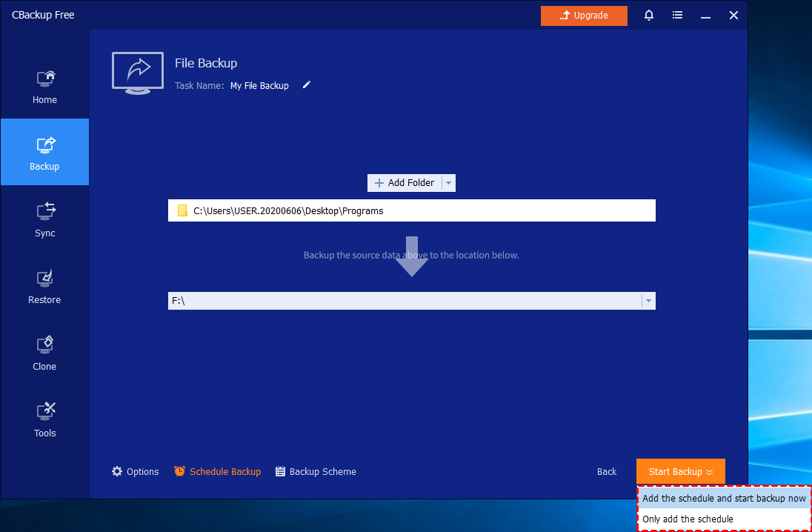
Task: Open the Tools section
Action: 44,419
